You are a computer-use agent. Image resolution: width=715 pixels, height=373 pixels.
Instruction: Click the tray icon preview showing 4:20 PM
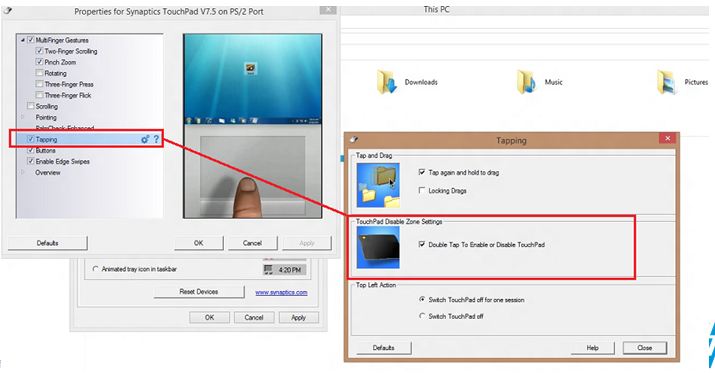pyautogui.click(x=284, y=270)
